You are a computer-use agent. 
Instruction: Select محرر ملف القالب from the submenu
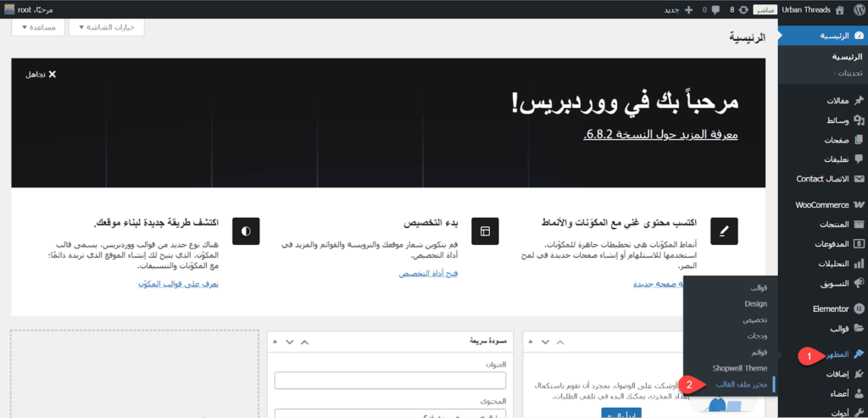coord(741,384)
